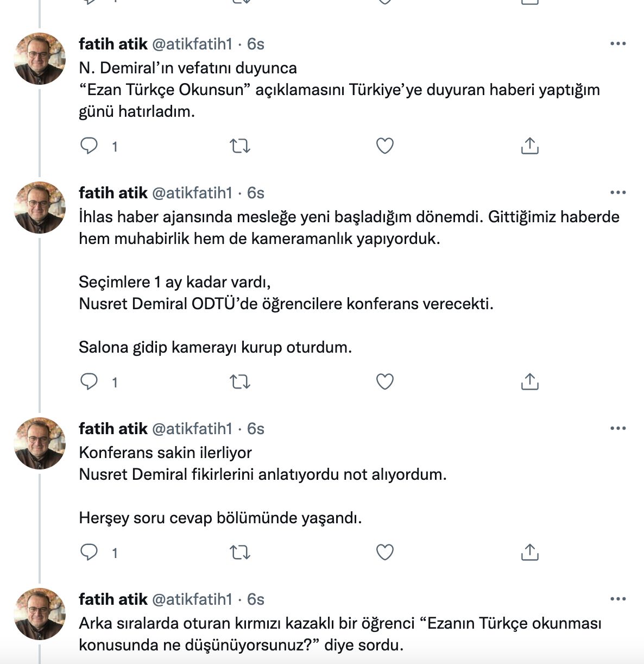Like the tweet starting 'Konferans sakin ilerliyor'
This screenshot has height=664, width=644.
[384, 553]
